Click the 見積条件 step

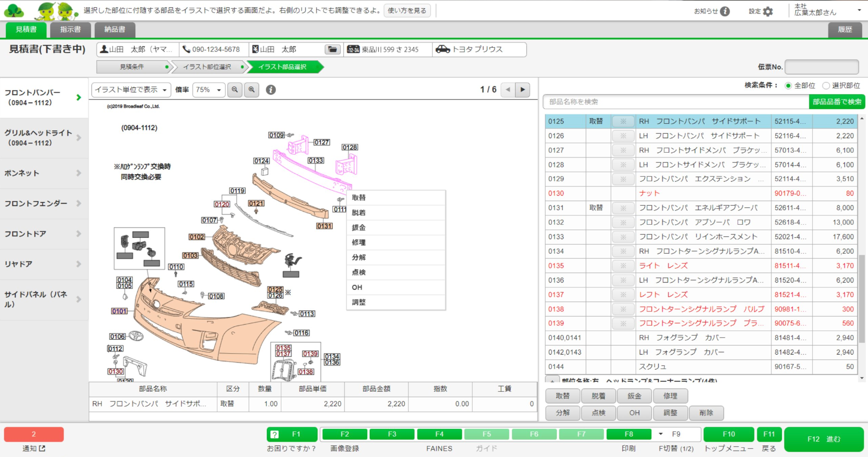point(132,67)
